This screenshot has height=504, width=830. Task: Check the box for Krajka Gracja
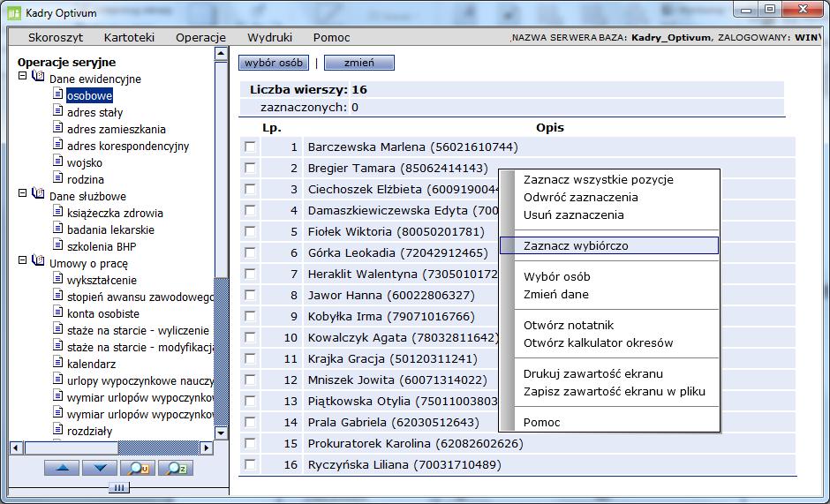(x=250, y=358)
